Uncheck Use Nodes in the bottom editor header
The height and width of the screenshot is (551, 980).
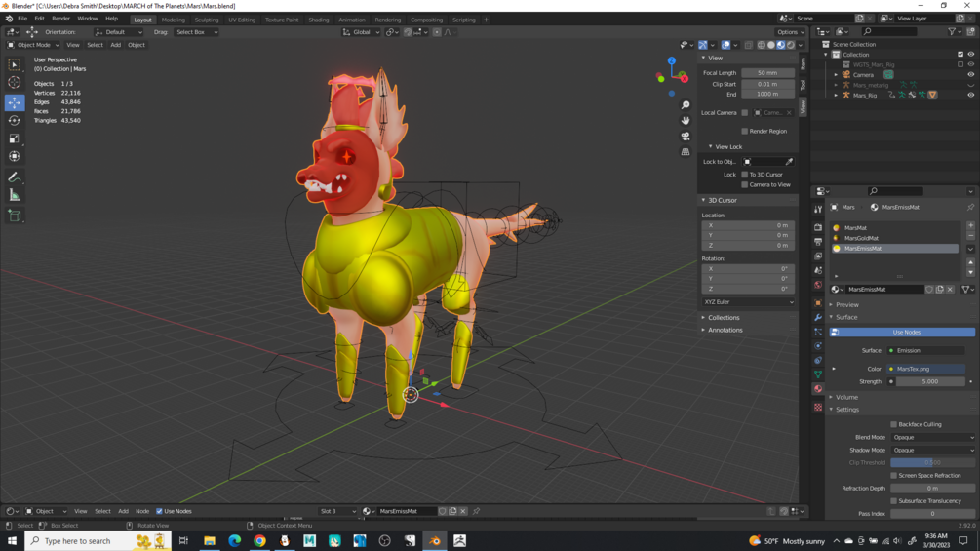tap(159, 511)
